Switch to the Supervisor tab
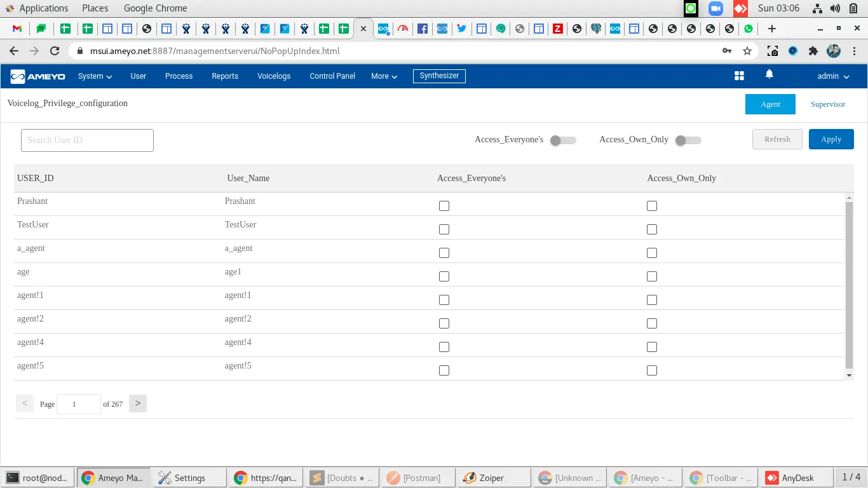The width and height of the screenshot is (868, 488). pyautogui.click(x=828, y=104)
